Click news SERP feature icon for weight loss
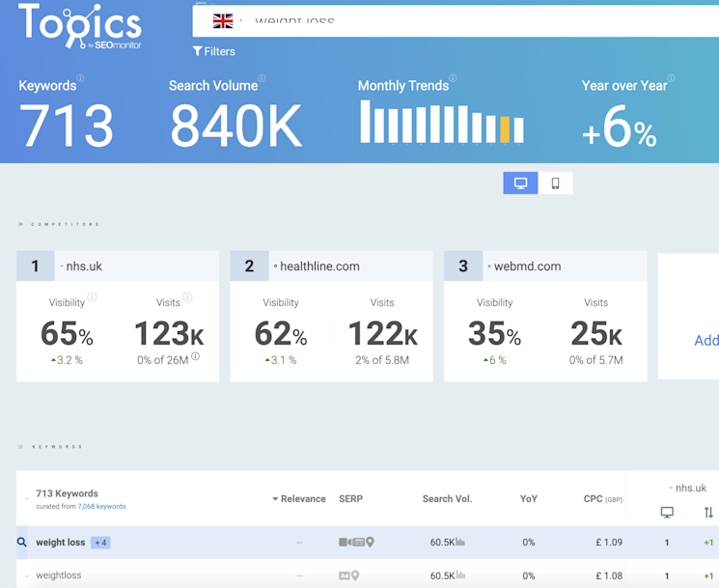 (x=359, y=543)
